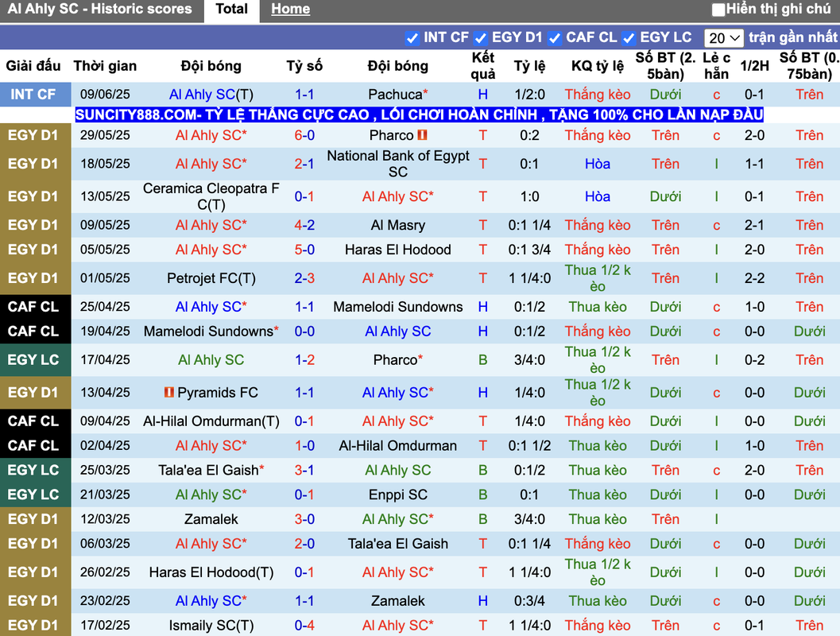Open the 20 recent matches dropdown
Screen dimensions: 840x636
723,38
